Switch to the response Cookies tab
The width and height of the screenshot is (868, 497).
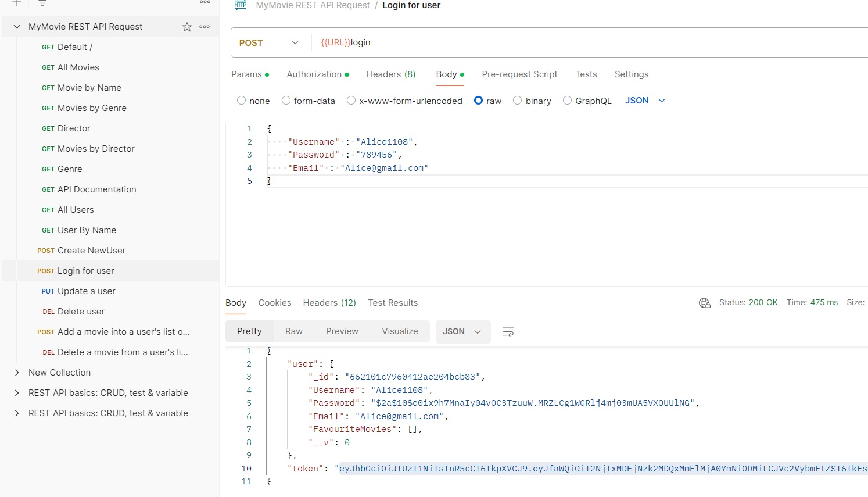275,303
